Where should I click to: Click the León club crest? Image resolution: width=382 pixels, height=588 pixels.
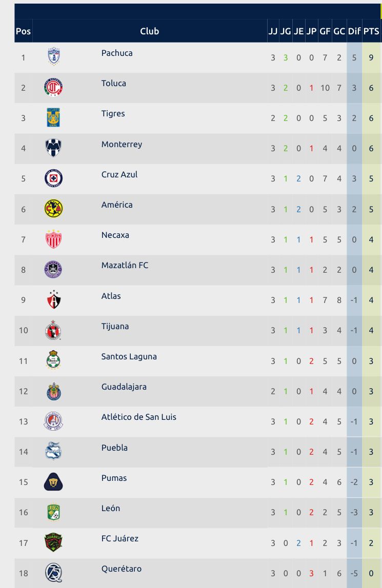click(53, 512)
